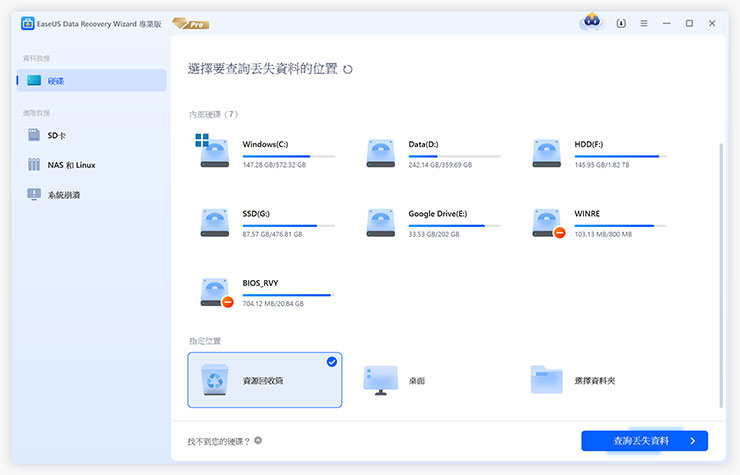Click the 704.12 MB/20.84 GB size text
The width and height of the screenshot is (740, 475).
click(273, 304)
